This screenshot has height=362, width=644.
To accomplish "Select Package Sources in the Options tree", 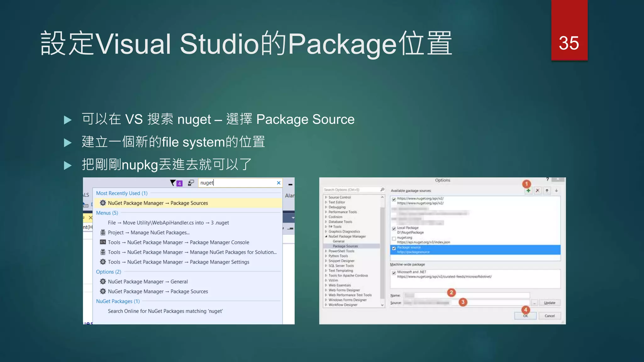I will pyautogui.click(x=345, y=246).
